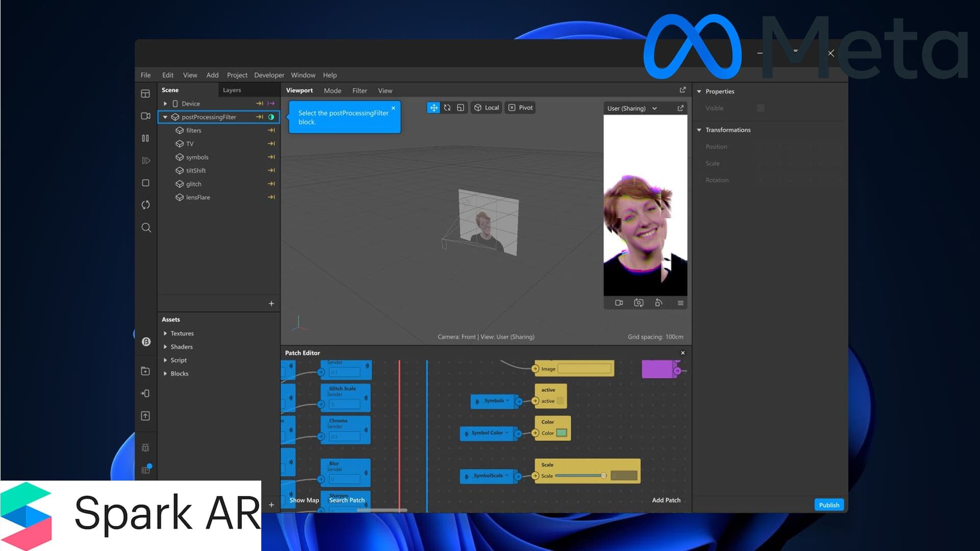
Task: Close the postProcessingFilter tooltip
Action: pos(393,108)
